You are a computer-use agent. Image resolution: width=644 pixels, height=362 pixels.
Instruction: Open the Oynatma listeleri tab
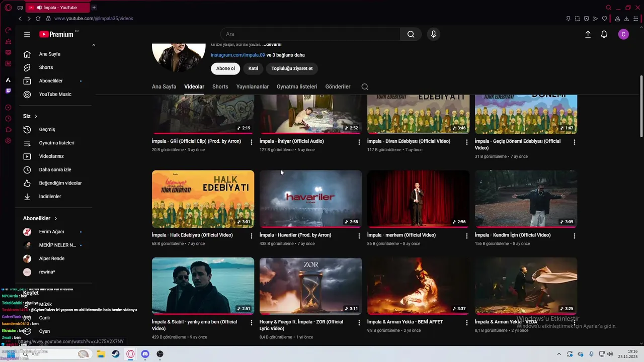[x=297, y=86]
